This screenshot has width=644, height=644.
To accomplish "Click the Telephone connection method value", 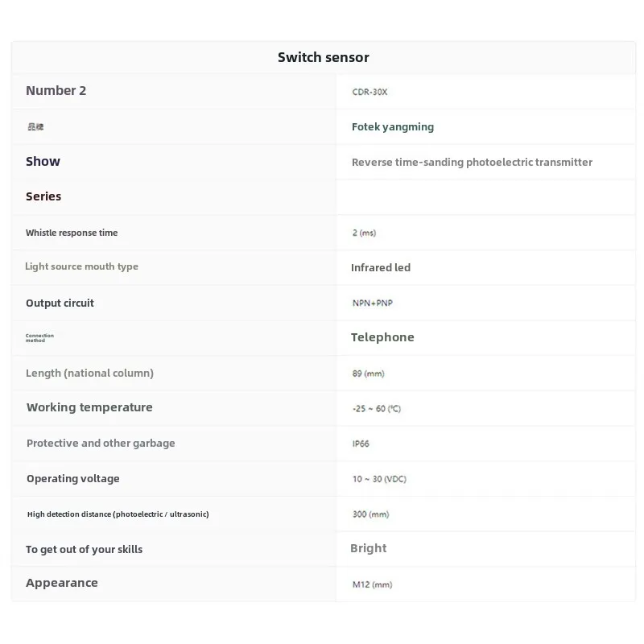I will [382, 337].
